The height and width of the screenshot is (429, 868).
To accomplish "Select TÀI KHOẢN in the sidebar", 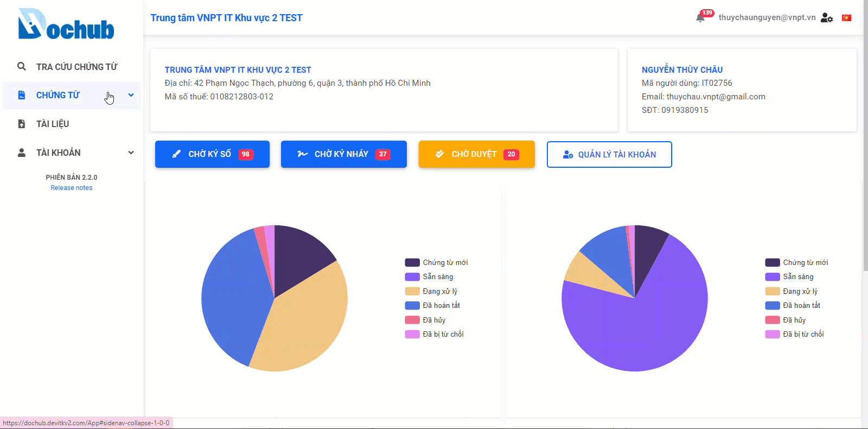I will point(72,153).
